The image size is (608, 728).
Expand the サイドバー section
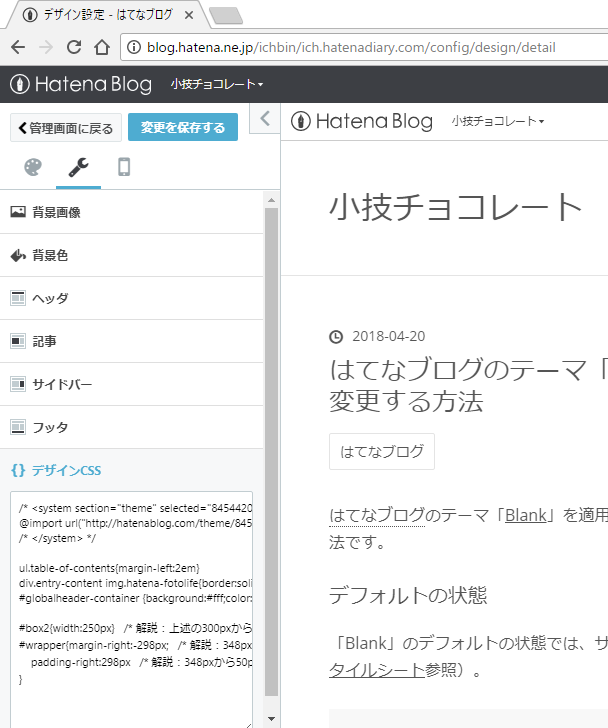[x=132, y=384]
